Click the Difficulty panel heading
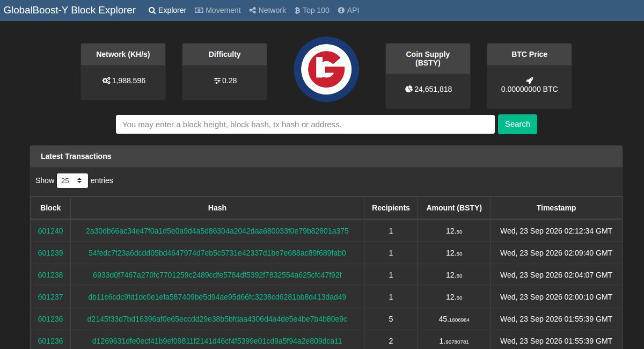This screenshot has width=644, height=349. [224, 54]
